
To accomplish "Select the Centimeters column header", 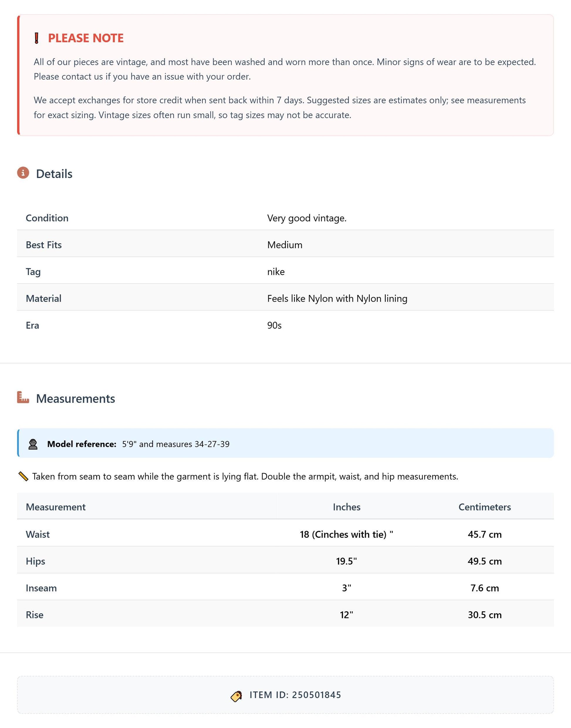I will click(x=484, y=507).
